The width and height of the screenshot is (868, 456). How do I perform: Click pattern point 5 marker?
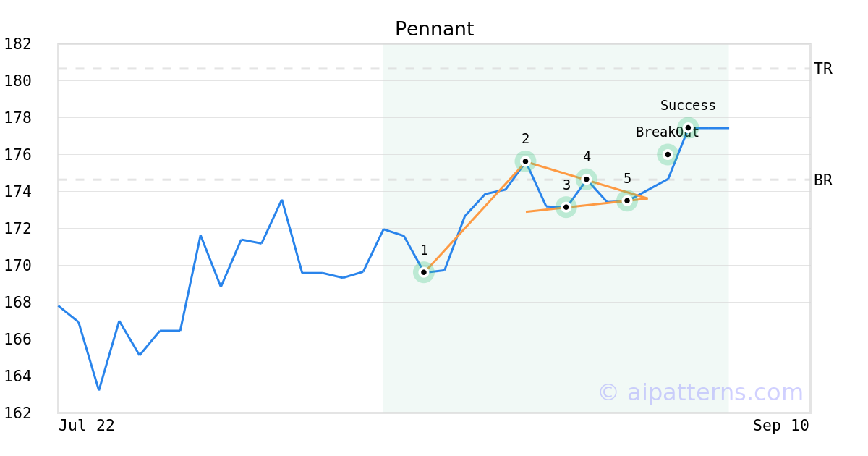click(x=627, y=200)
